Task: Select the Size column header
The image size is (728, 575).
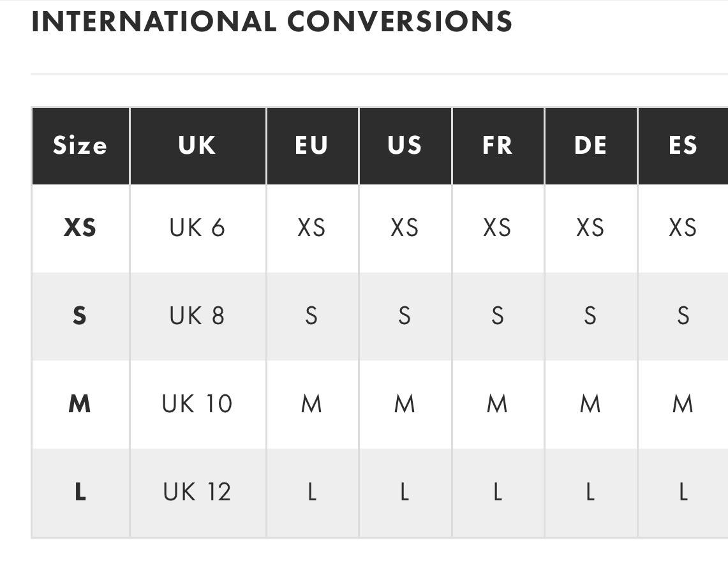Action: 80,146
